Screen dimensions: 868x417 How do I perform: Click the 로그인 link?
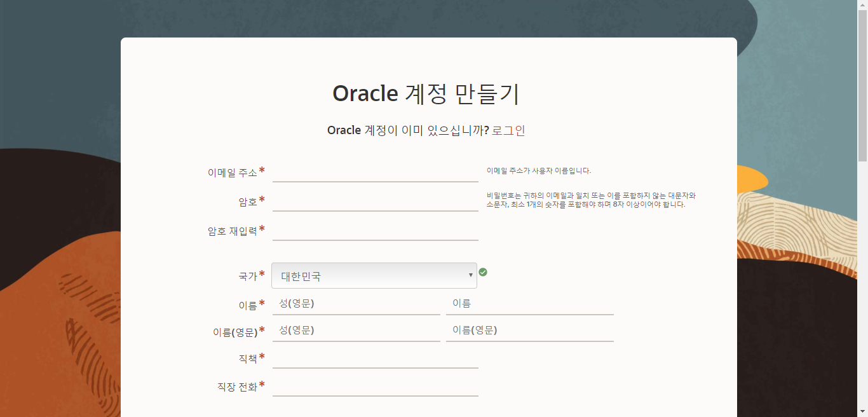click(x=508, y=130)
